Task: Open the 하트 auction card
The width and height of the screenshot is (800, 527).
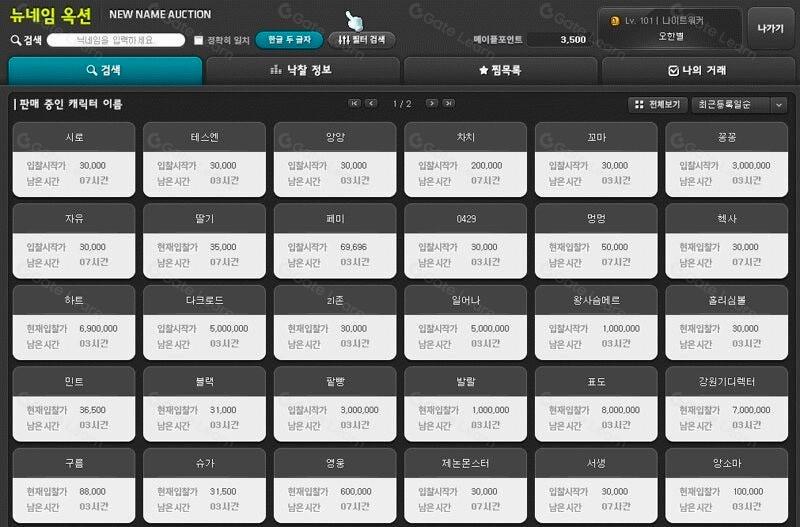Action: click(74, 322)
